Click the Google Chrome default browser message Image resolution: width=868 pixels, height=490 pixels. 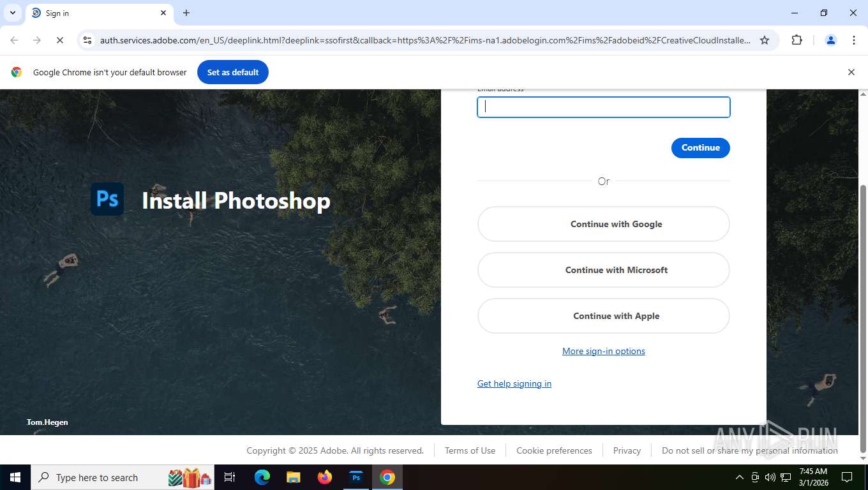point(110,72)
